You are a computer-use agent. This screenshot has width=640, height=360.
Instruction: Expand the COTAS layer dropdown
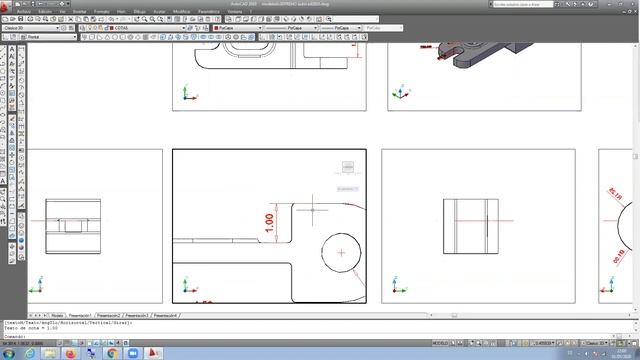point(184,28)
